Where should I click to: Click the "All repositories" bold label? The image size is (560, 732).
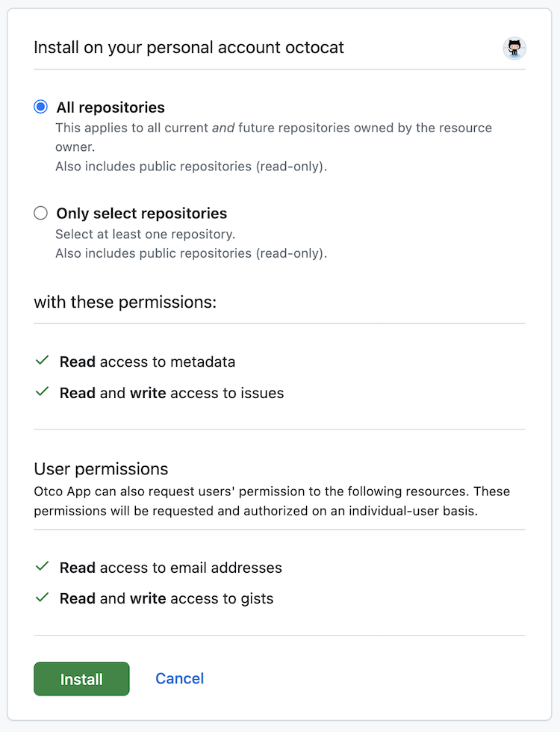pyautogui.click(x=110, y=107)
